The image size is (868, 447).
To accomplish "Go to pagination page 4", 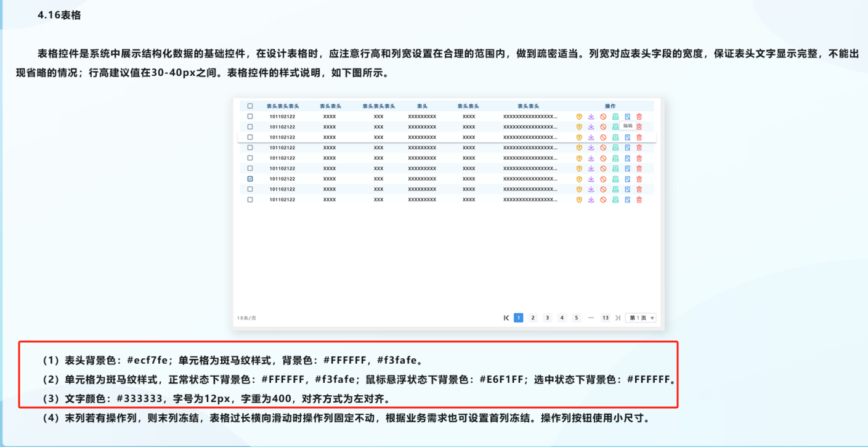I will pos(562,318).
